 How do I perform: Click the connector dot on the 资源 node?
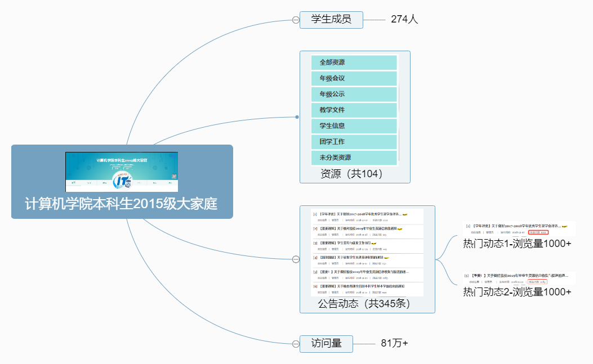point(297,117)
